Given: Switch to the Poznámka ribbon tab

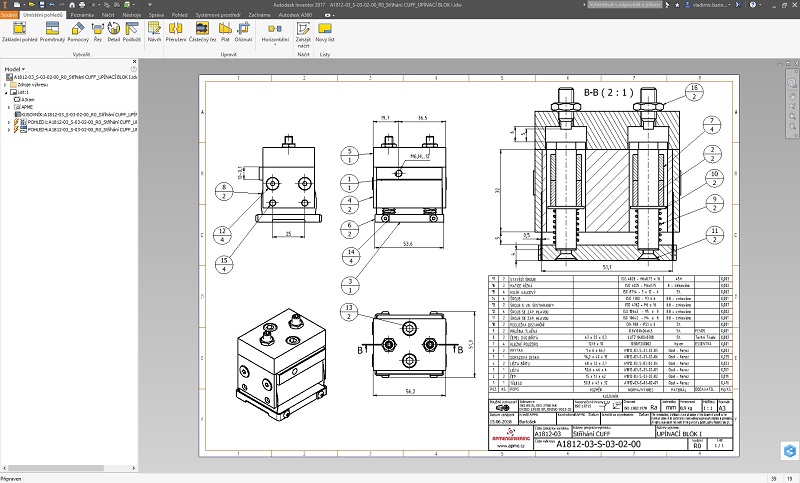Looking at the screenshot, I should pyautogui.click(x=83, y=16).
